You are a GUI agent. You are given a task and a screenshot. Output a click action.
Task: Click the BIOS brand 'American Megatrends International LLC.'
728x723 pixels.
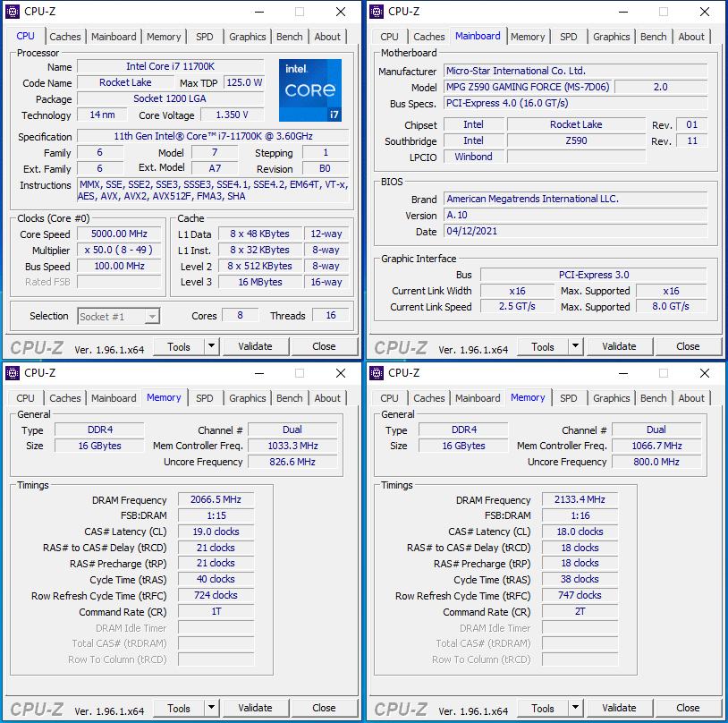tap(575, 199)
